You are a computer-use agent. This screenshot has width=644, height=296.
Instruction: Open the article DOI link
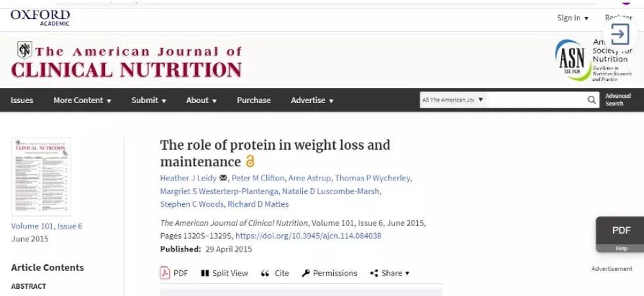coord(308,236)
